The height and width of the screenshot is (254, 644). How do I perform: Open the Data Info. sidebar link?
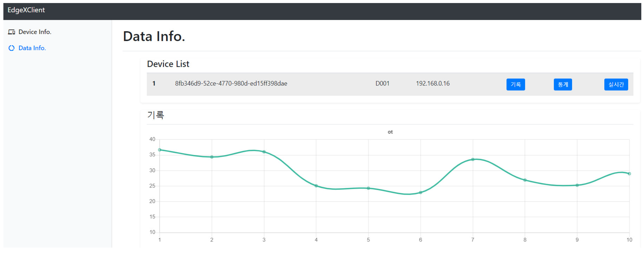point(32,48)
